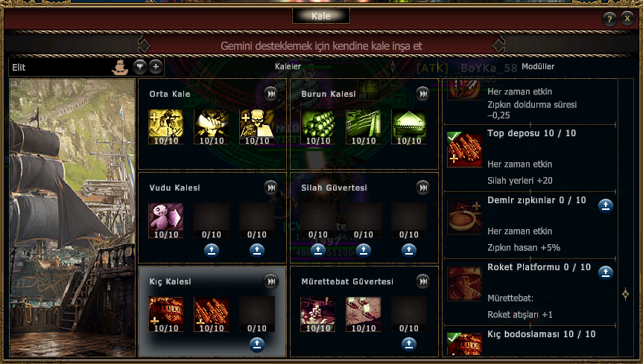Expand Mürettebat Güvertesi with fast-forward button
The height and width of the screenshot is (364, 643).
[x=422, y=281]
